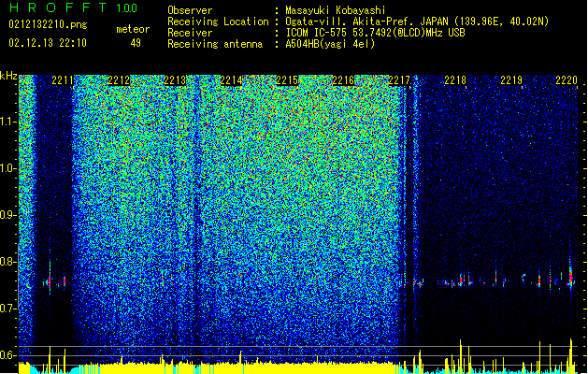588x374 pixels.
Task: Click the 2217 time marker
Action: 399,80
